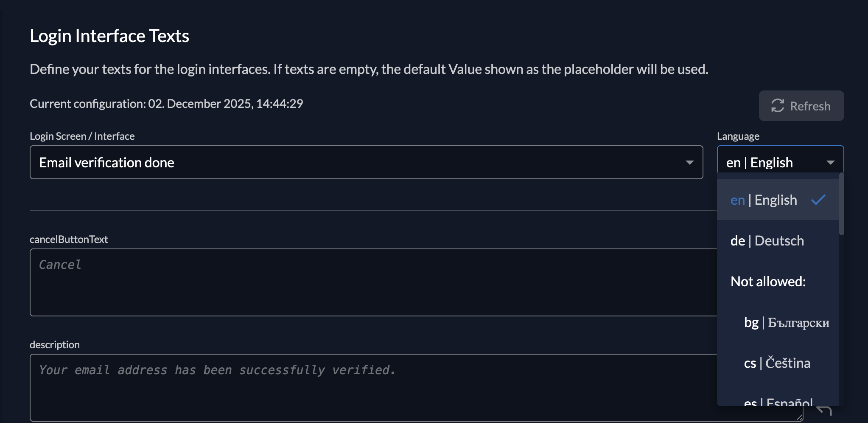The height and width of the screenshot is (423, 868).
Task: Choose 'de | Deutsch' language option
Action: coord(767,241)
